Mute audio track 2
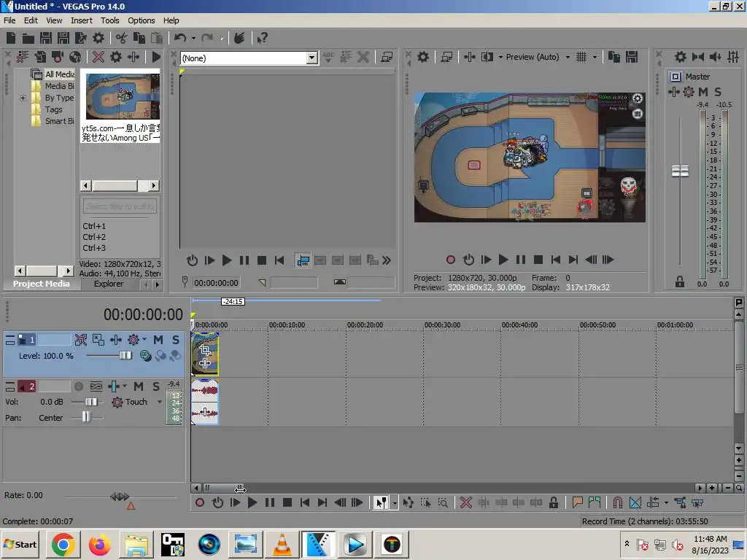The image size is (747, 560). click(x=138, y=386)
